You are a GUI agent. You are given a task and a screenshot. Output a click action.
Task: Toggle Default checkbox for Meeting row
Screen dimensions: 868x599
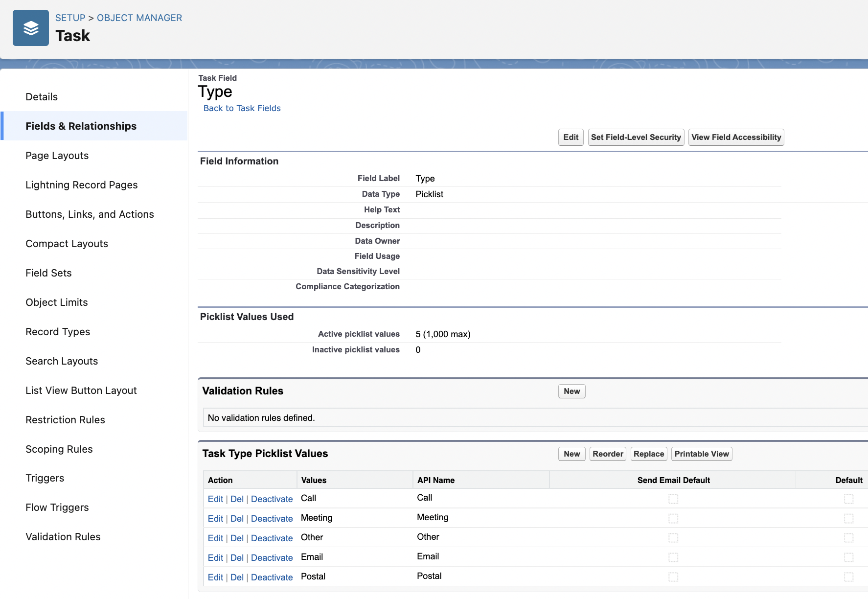pos(848,518)
